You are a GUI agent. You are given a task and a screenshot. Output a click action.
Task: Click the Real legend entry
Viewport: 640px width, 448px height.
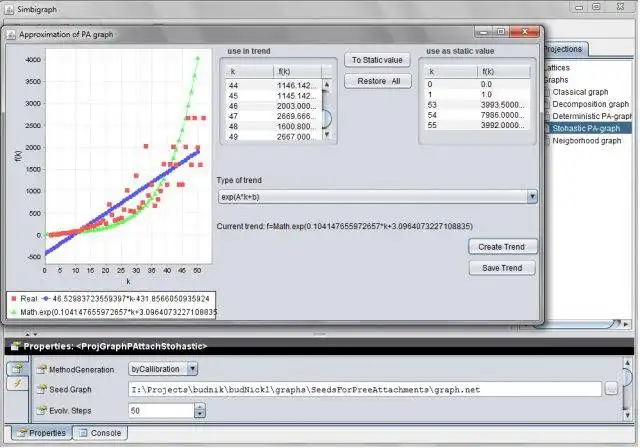pyautogui.click(x=24, y=299)
